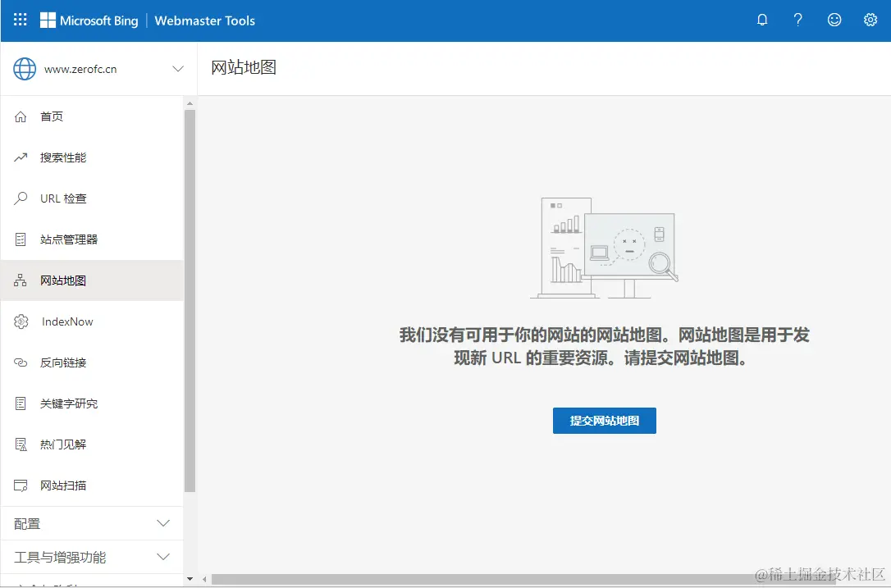Click the trend icon for 搜索性能

21,157
